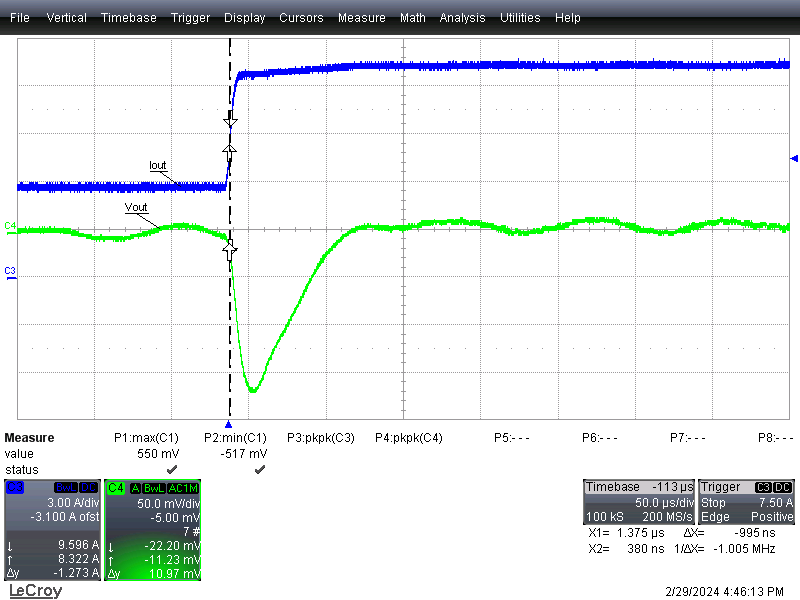Open the C4 channel descriptor box
Screen dimensions: 800x600
tap(152, 530)
